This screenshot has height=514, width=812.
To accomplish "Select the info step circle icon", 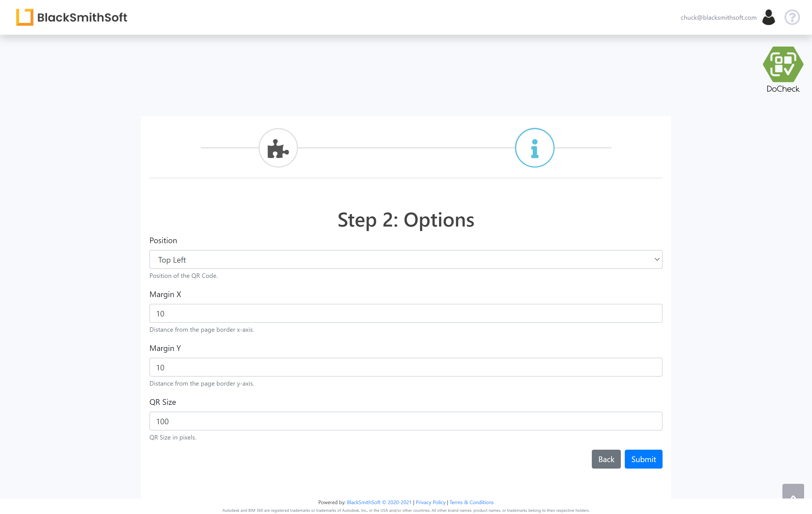I will point(535,148).
